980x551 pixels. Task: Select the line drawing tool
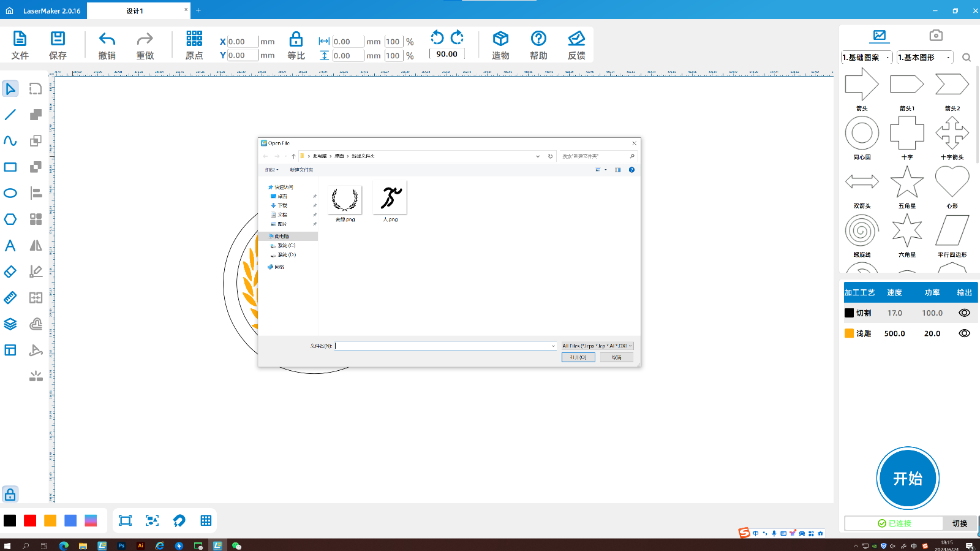[x=10, y=115]
